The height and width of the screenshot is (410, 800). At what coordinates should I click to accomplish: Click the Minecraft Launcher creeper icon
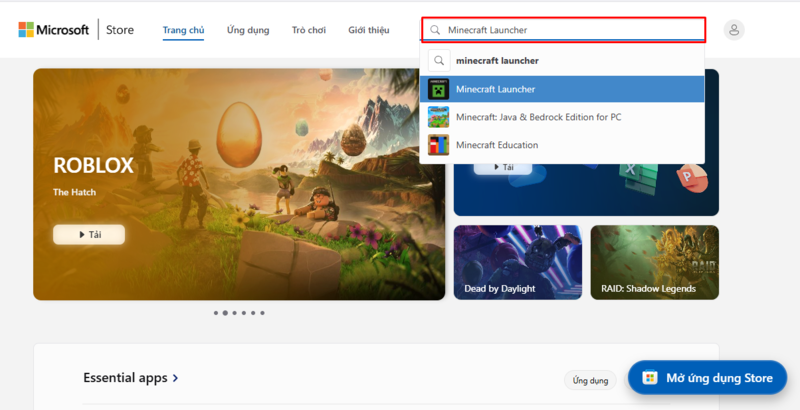(438, 89)
